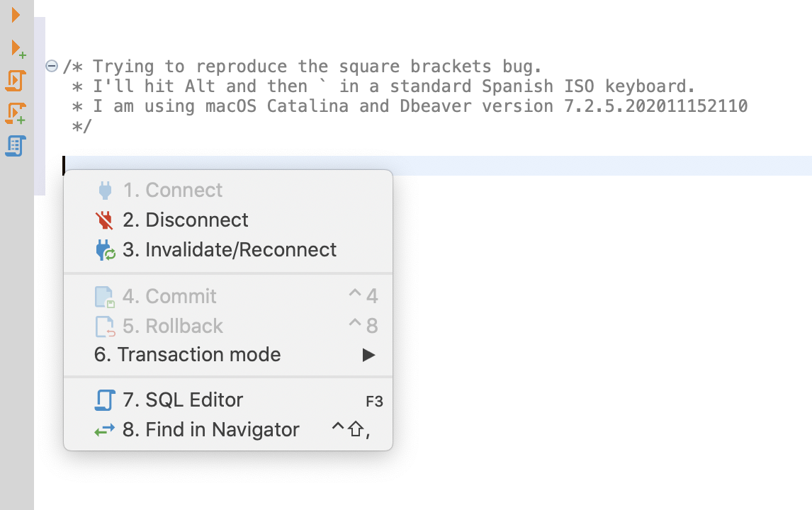This screenshot has height=510, width=812.
Task: Click the grey Connect plug icon
Action: point(105,189)
